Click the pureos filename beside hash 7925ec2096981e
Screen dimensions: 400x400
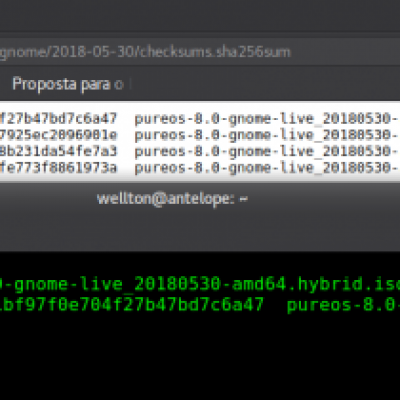(267, 136)
